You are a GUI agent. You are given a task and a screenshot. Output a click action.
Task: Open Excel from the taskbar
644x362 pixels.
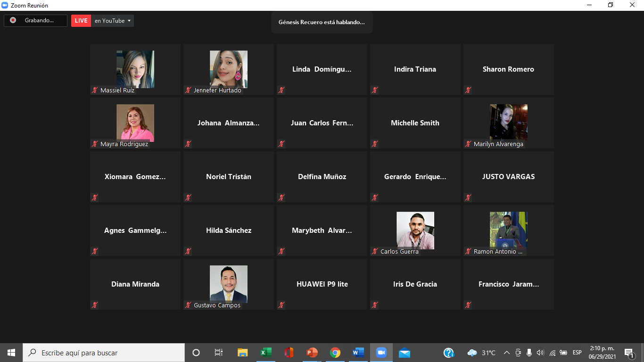265,353
